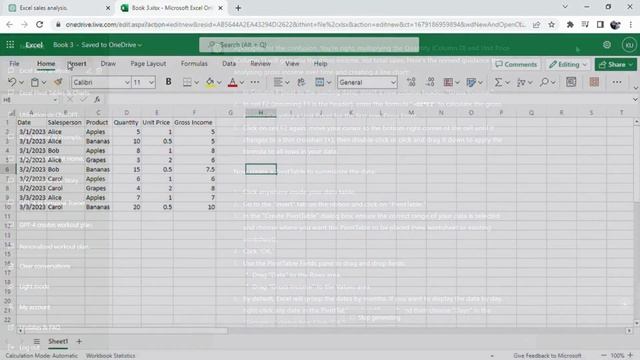640x360 pixels.
Task: Open the File menu
Action: 14,64
